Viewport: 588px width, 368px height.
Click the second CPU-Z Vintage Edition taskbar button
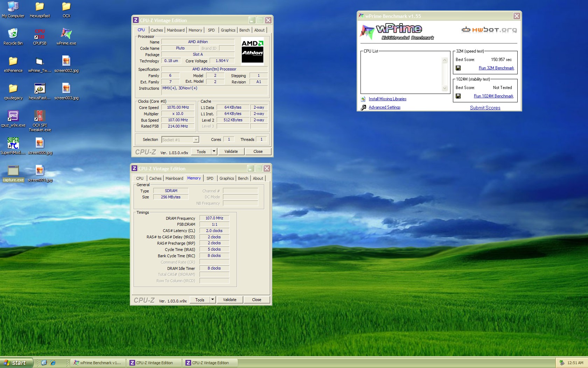tap(209, 363)
